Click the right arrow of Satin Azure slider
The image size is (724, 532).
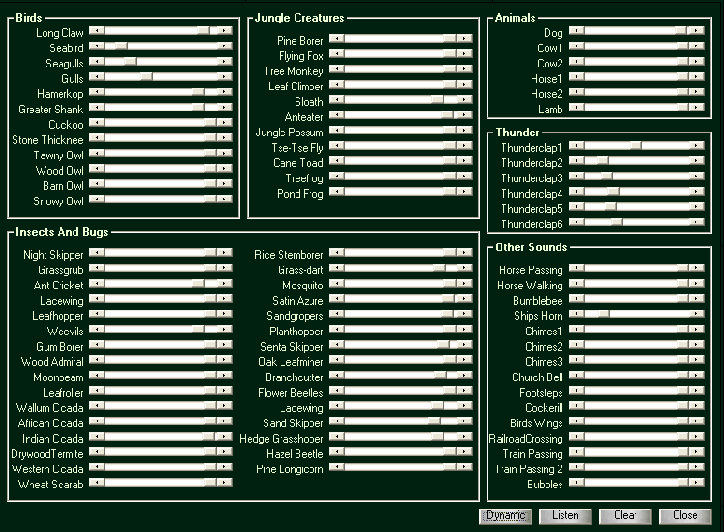465,298
